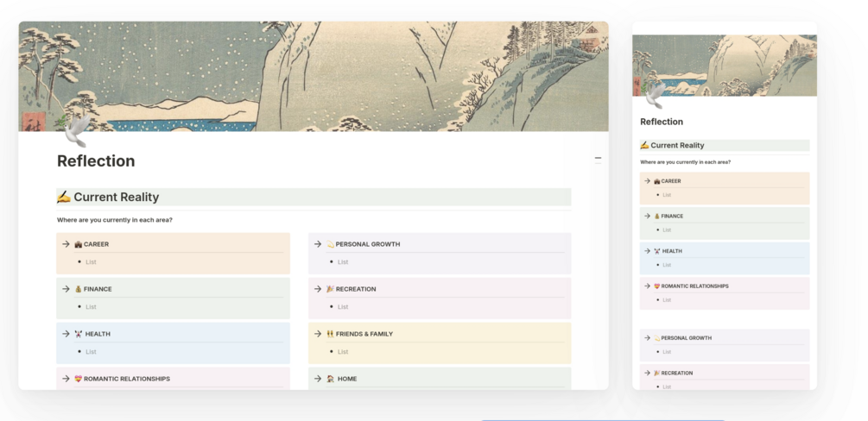This screenshot has width=868, height=421.
Task: Expand the FINANCE arrow in mobile preview
Action: [647, 216]
